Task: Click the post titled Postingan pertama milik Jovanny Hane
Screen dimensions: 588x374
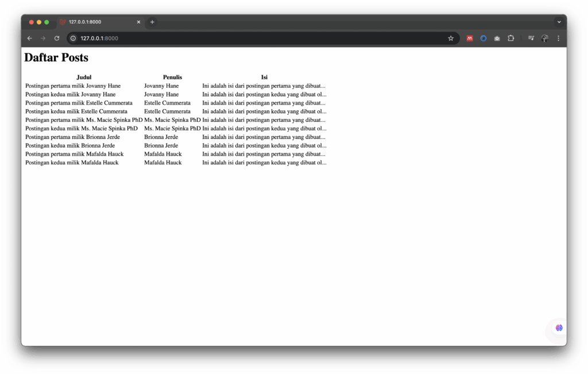Action: point(72,85)
